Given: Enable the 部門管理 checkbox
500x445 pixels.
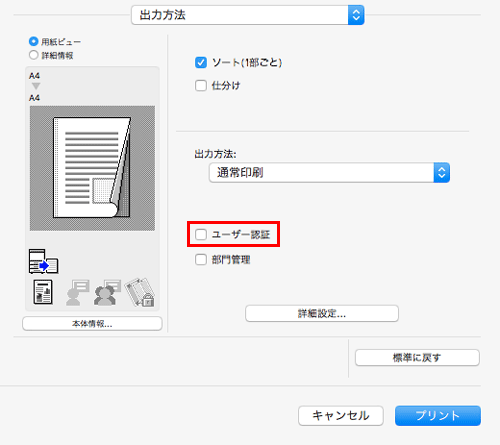Looking at the screenshot, I should point(201,260).
